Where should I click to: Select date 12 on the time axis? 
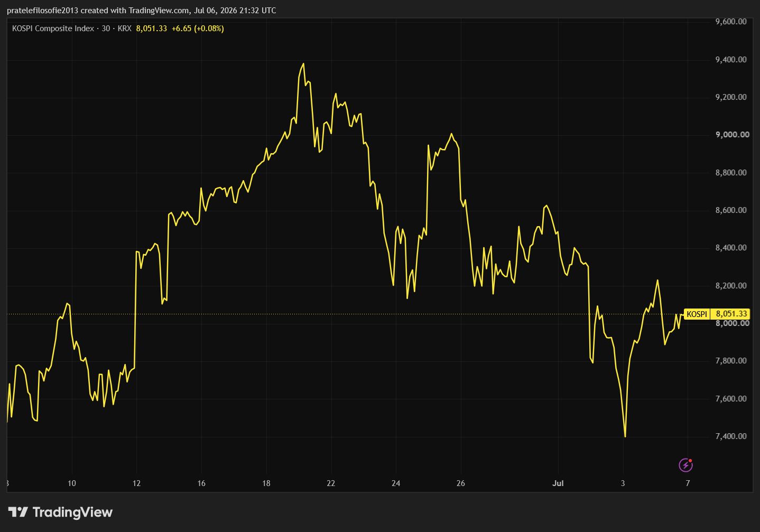pos(136,483)
